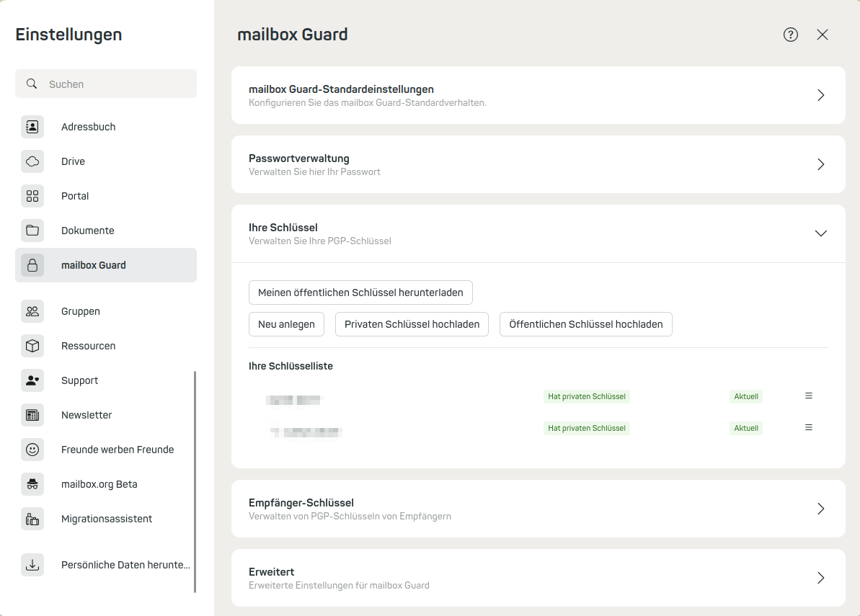
Task: Expand Passwortverwaltung section chevron
Action: (x=820, y=164)
